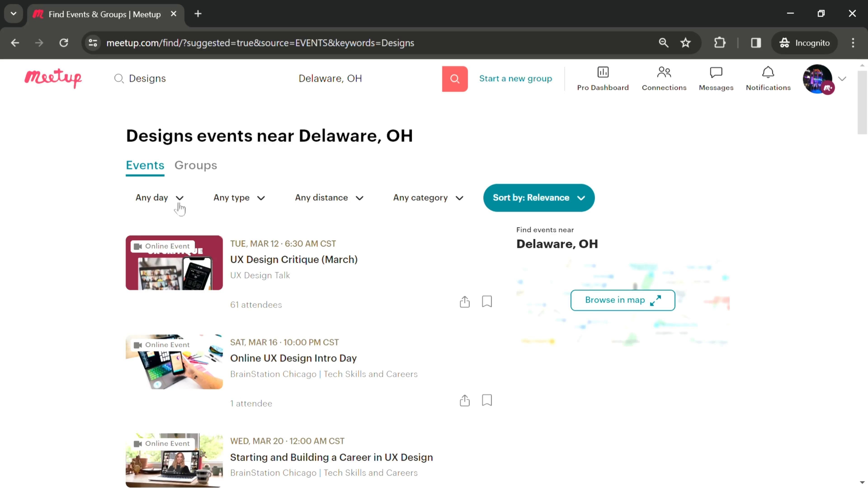Select the Events tab
The width and height of the screenshot is (868, 488).
(x=145, y=165)
